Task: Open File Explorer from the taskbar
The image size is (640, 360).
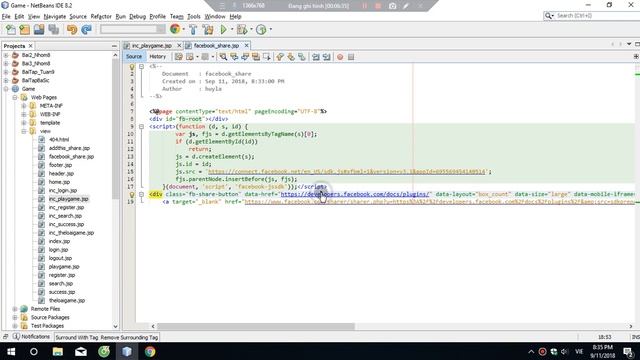Action: click(x=58, y=351)
